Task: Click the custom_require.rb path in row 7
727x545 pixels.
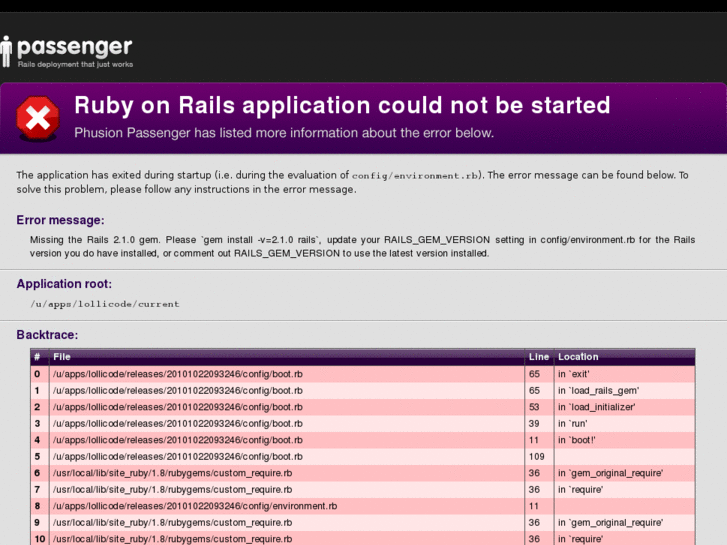Action: (x=172, y=489)
